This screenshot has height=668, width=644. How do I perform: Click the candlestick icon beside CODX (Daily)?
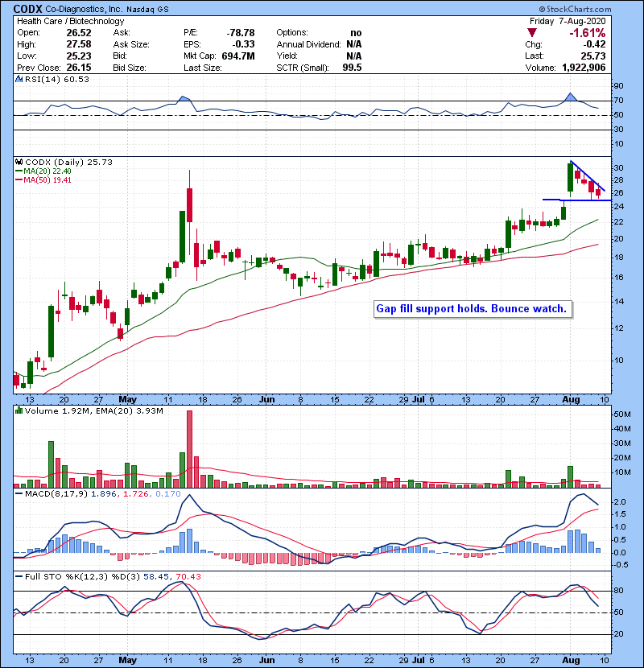point(19,162)
